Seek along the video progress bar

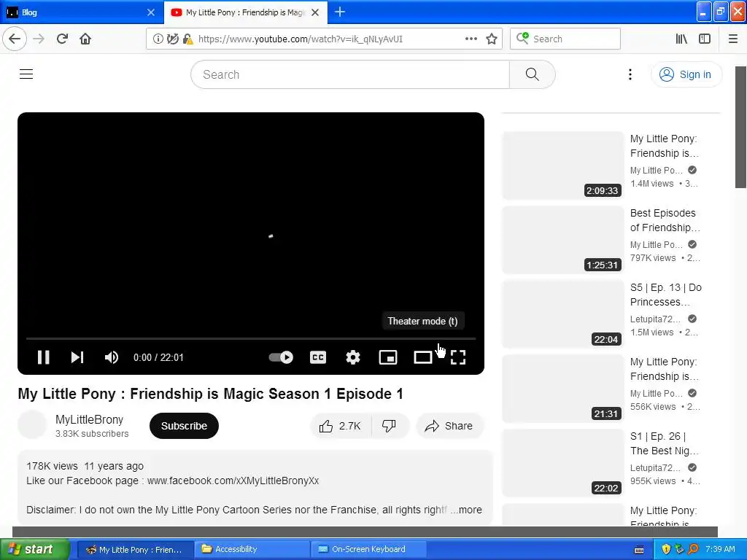(251, 338)
